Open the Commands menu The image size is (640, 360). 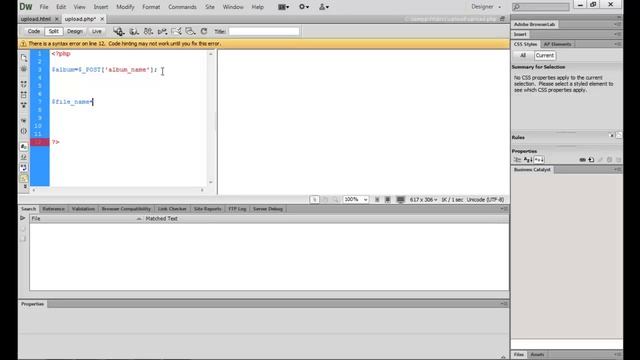point(182,7)
